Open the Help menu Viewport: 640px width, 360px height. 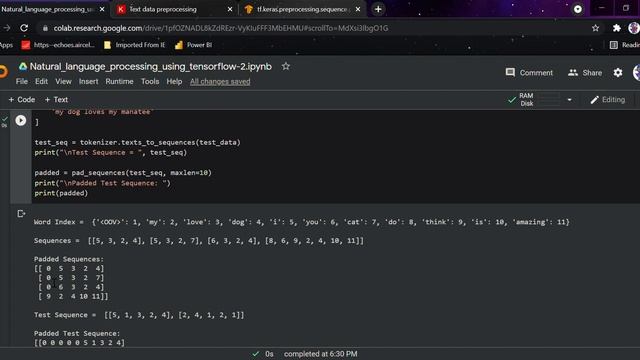click(x=174, y=82)
